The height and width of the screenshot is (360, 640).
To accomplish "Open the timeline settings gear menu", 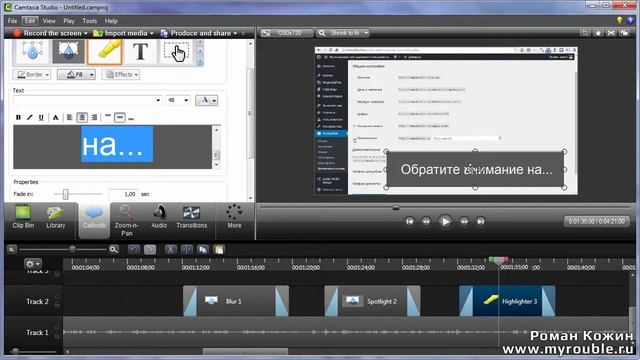I will [x=33, y=264].
